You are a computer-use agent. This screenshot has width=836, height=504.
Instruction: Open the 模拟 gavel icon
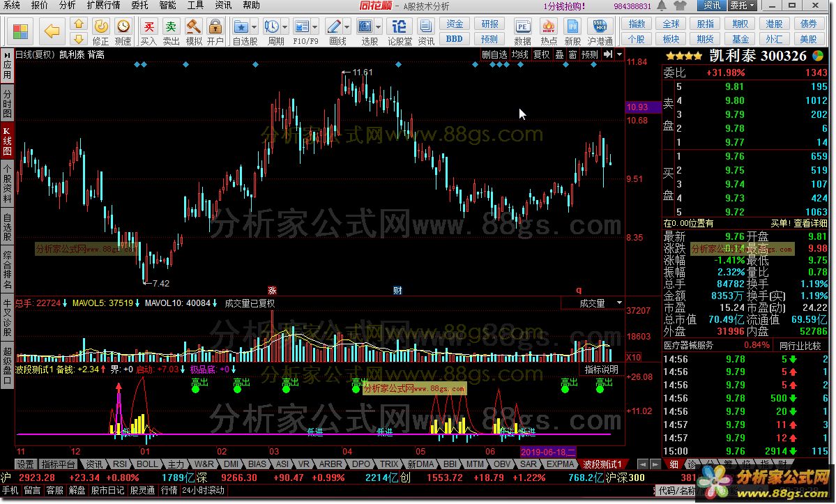[194, 26]
